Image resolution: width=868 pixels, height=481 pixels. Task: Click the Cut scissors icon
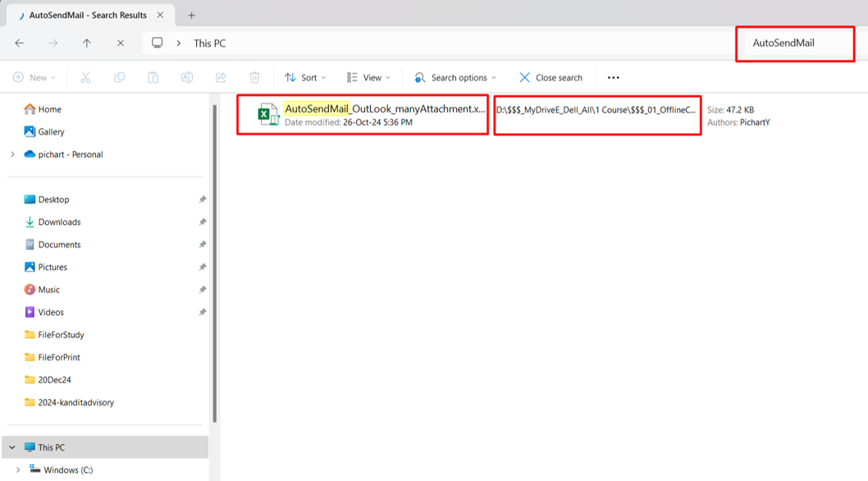[85, 78]
